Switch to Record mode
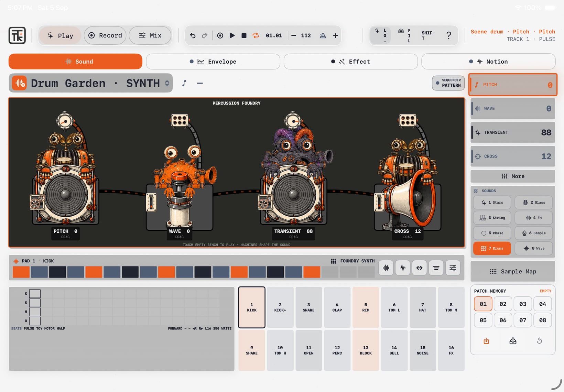 [105, 35]
